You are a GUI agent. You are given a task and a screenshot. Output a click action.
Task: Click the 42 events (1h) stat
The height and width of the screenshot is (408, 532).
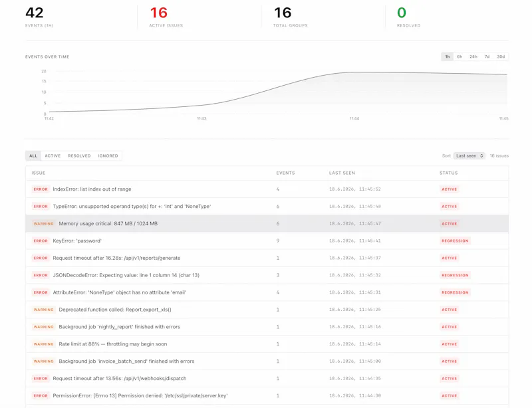(x=39, y=17)
